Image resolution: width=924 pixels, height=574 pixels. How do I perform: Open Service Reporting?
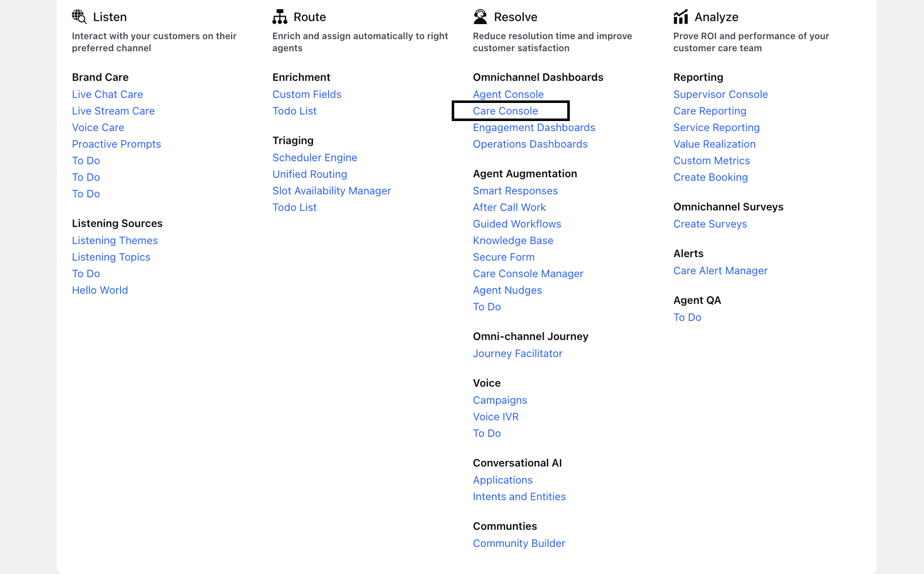click(x=716, y=128)
